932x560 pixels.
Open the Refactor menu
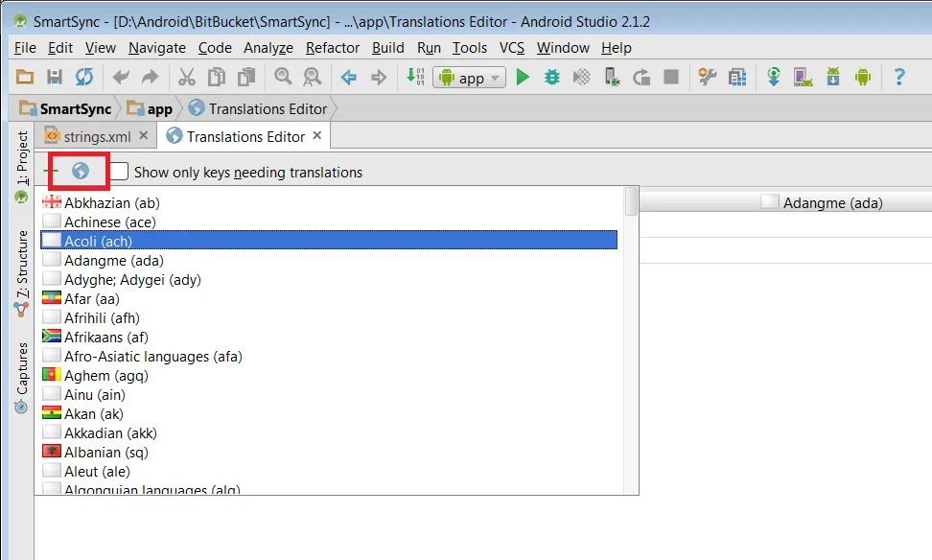333,48
